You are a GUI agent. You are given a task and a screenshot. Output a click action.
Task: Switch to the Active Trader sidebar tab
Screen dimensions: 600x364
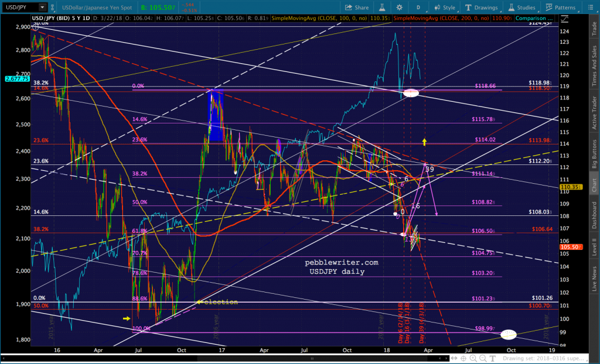pos(594,113)
